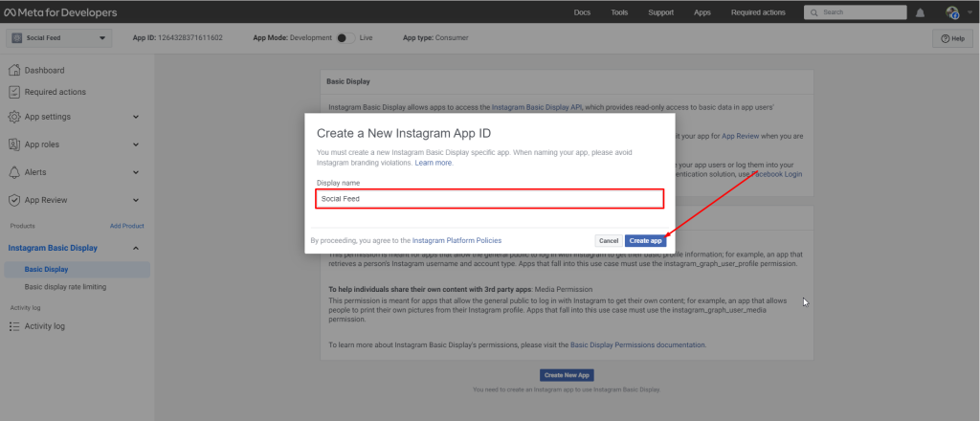The height and width of the screenshot is (421, 980).
Task: Click the Required actions list icon
Action: click(x=14, y=92)
